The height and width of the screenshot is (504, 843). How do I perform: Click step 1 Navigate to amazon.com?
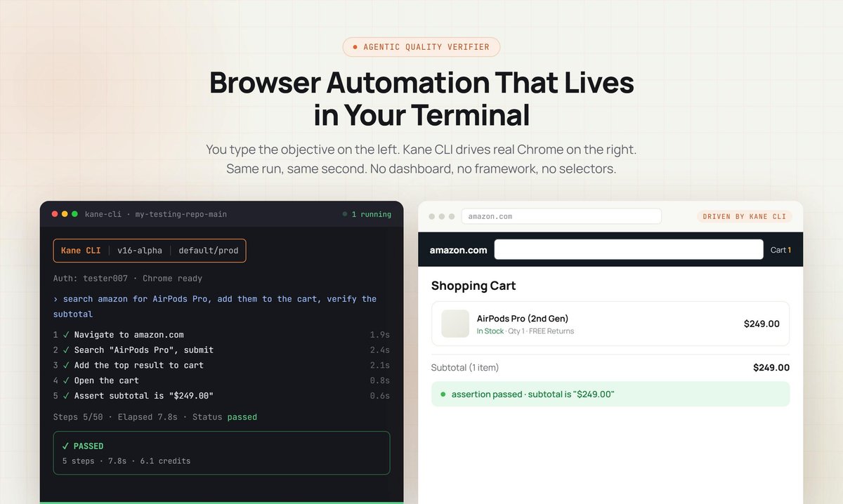[221, 335]
